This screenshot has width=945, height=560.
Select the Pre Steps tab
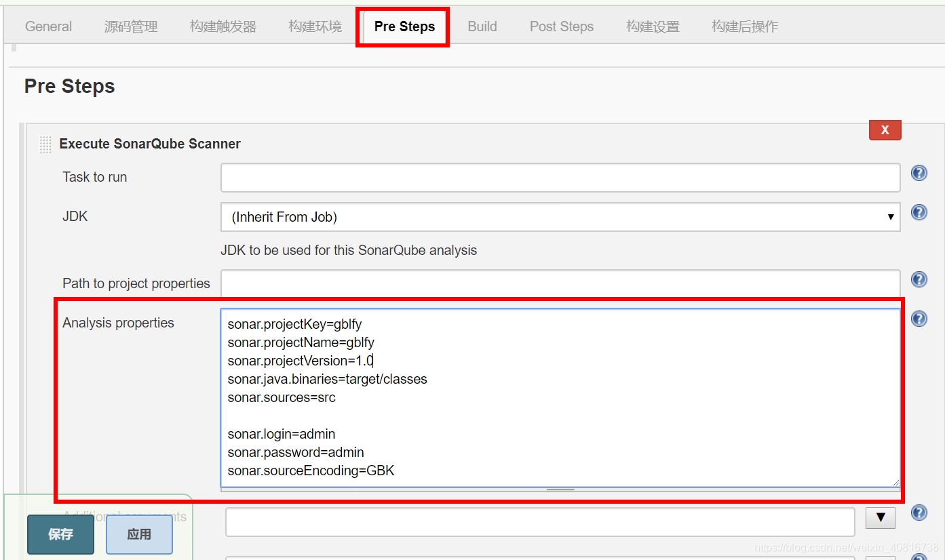[404, 26]
